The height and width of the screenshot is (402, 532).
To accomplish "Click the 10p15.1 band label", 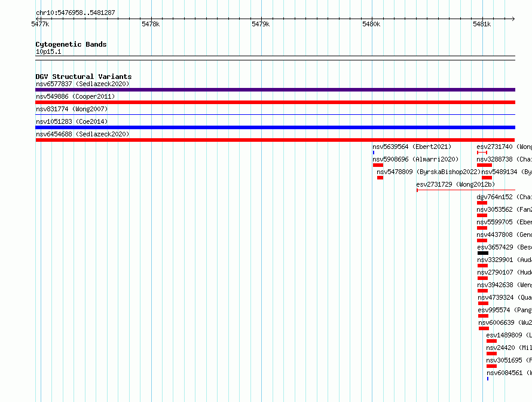I will tap(48, 52).
